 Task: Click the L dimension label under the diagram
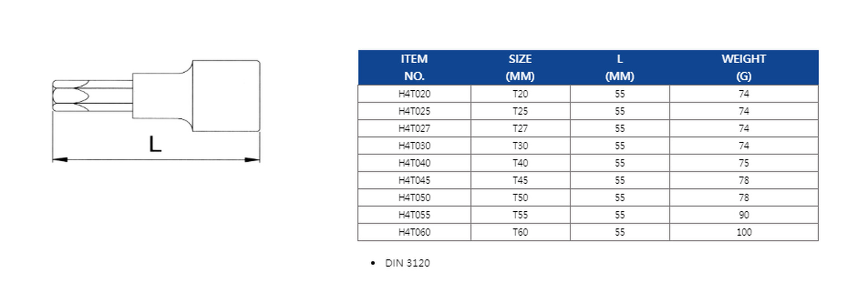pyautogui.click(x=155, y=145)
